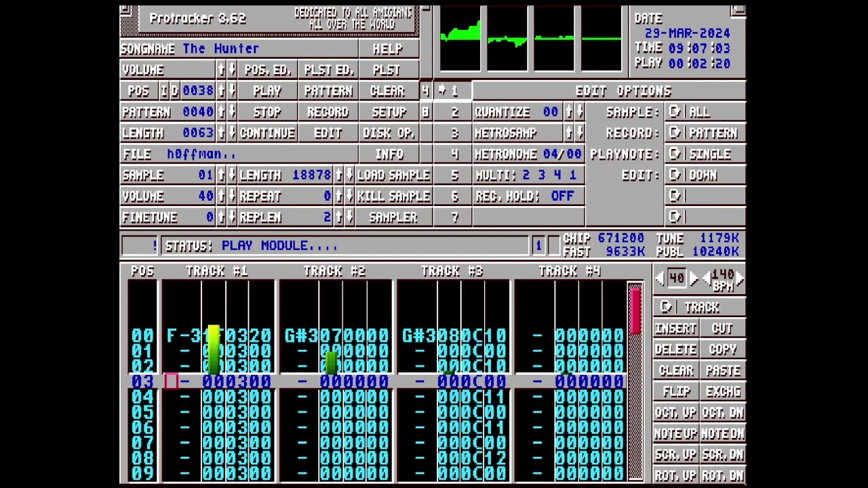Increase the song position with its up arrow
Viewport: 868px width, 488px height.
[x=221, y=91]
